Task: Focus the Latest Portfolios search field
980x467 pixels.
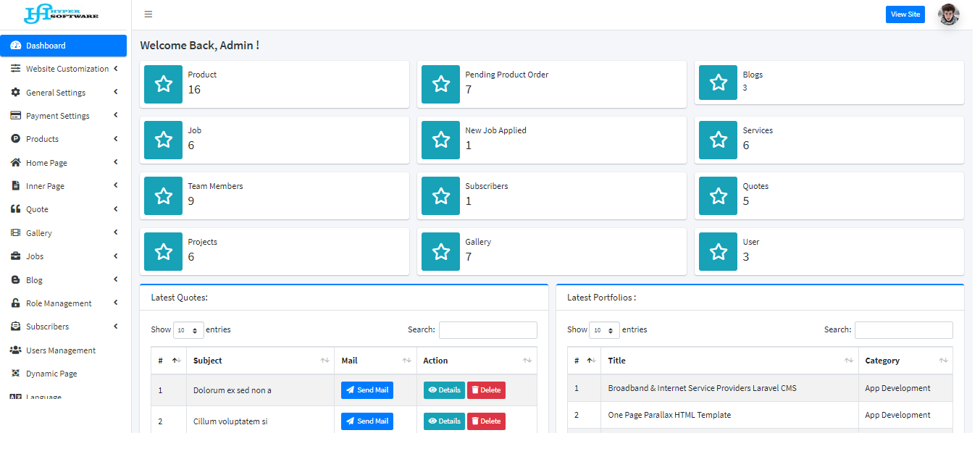Action: 903,330
